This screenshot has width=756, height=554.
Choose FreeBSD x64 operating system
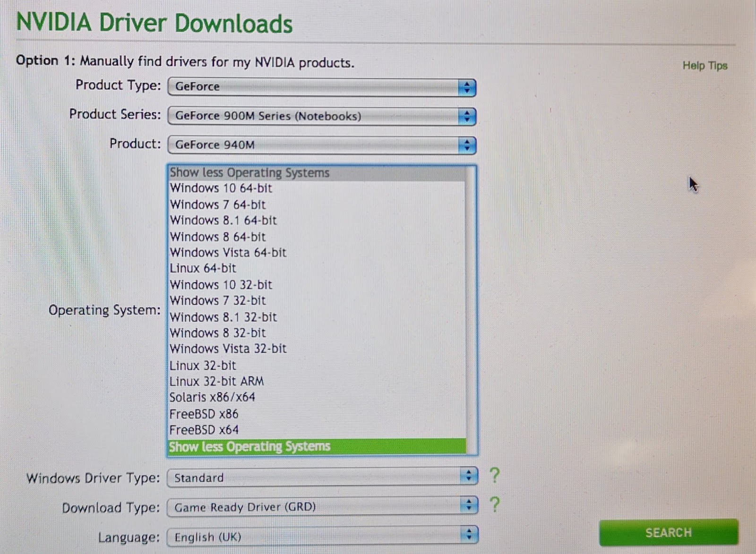[317, 430]
